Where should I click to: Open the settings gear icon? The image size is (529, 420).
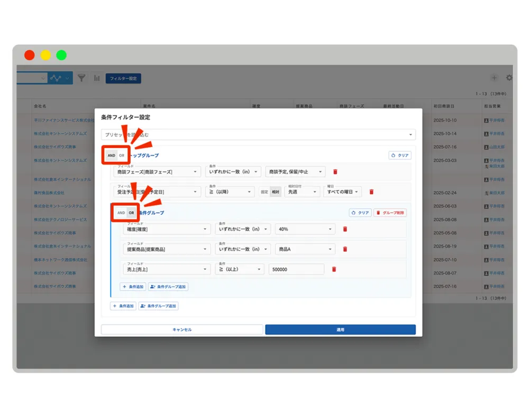[509, 78]
